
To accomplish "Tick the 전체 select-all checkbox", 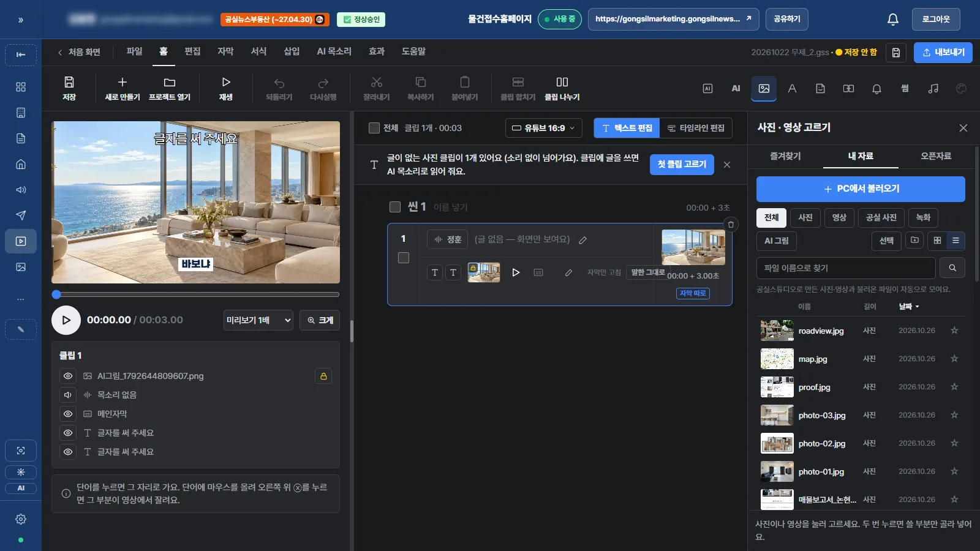I will click(x=374, y=128).
